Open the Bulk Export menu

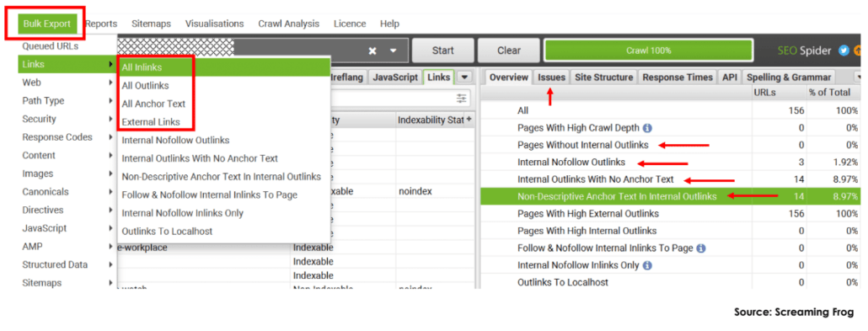click(47, 24)
